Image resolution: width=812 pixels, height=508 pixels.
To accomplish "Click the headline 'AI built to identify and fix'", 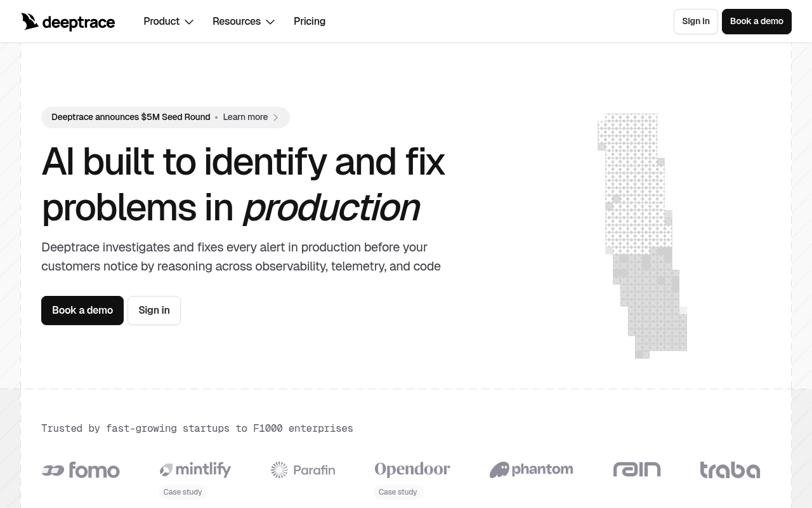I will pos(243,162).
